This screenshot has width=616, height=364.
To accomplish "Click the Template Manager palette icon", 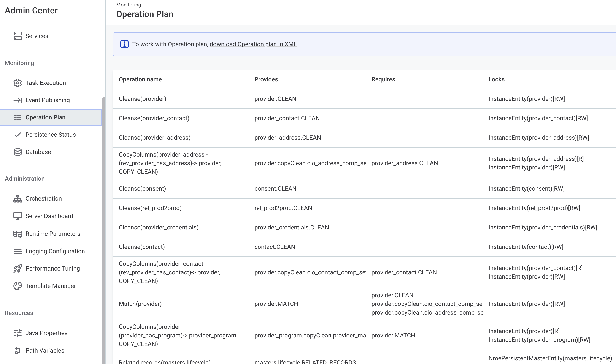I will (x=17, y=286).
